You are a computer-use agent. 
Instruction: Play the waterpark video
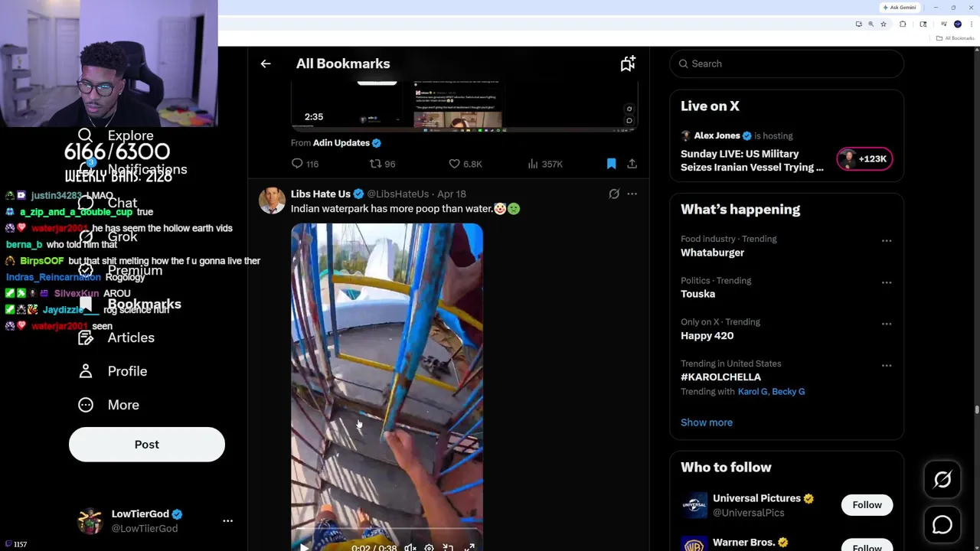[x=304, y=547]
